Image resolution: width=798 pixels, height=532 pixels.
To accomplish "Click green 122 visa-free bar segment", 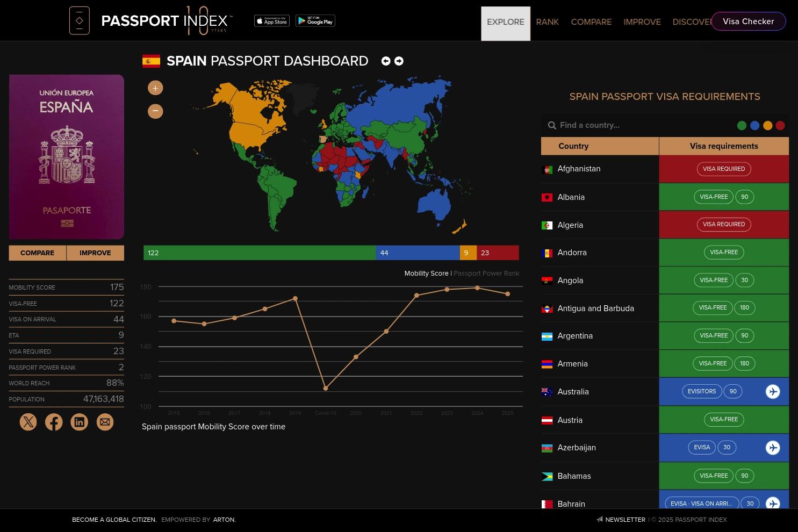I will click(260, 253).
